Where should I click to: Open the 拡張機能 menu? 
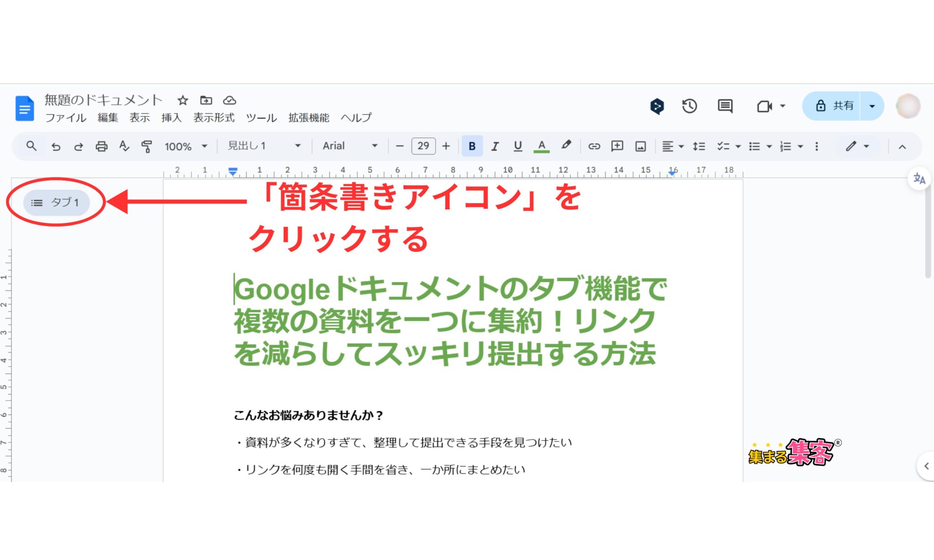[309, 118]
